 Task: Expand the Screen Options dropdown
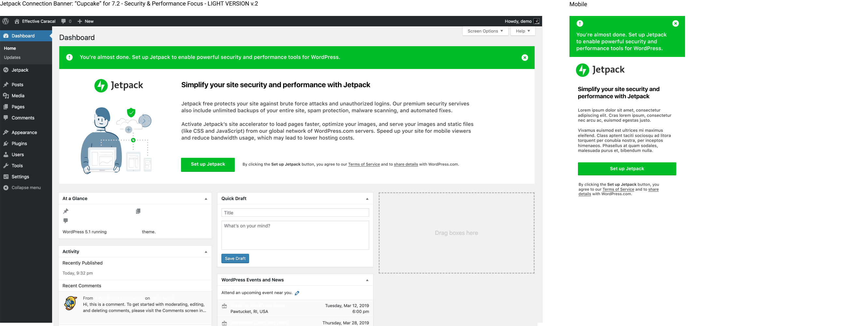(x=485, y=31)
